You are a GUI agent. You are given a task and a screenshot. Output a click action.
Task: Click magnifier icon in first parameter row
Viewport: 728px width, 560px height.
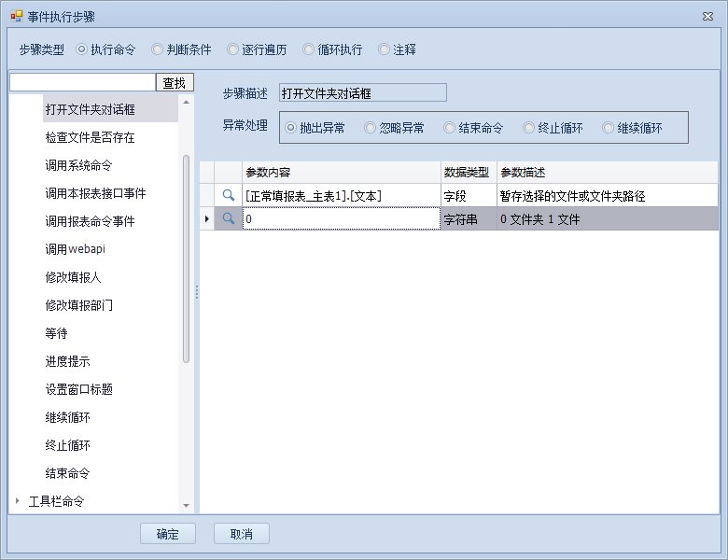[228, 195]
